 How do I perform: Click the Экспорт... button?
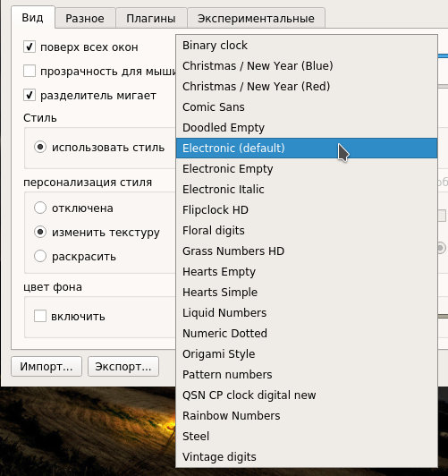pos(123,367)
